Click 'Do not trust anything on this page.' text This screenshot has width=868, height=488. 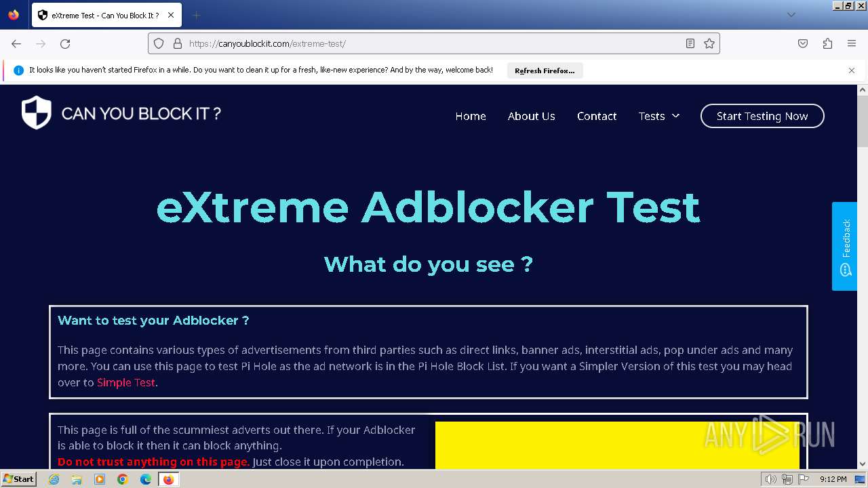(153, 462)
